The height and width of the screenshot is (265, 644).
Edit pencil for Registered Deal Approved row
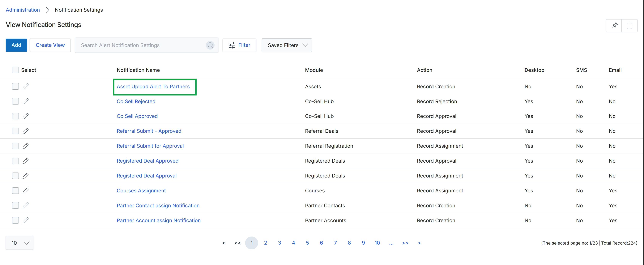pos(25,161)
